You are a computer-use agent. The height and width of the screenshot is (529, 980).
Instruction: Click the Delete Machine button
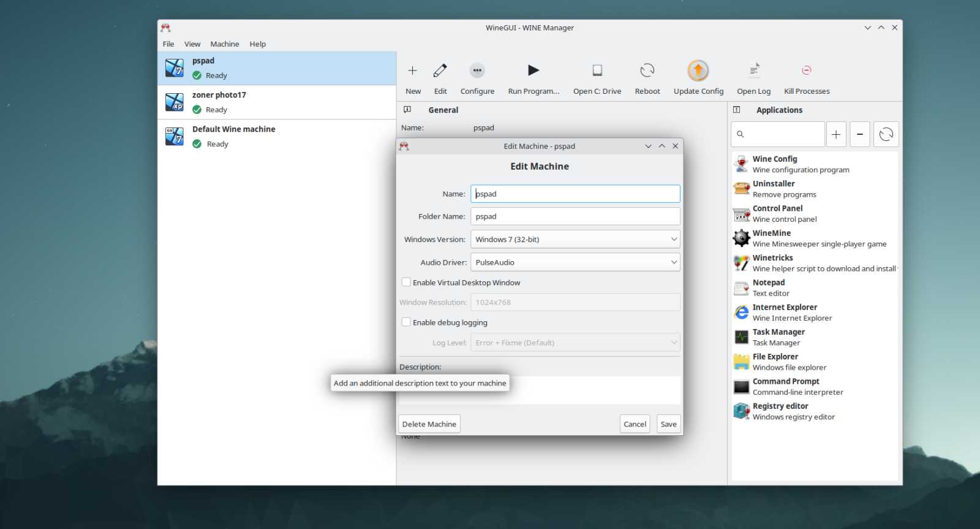click(429, 424)
